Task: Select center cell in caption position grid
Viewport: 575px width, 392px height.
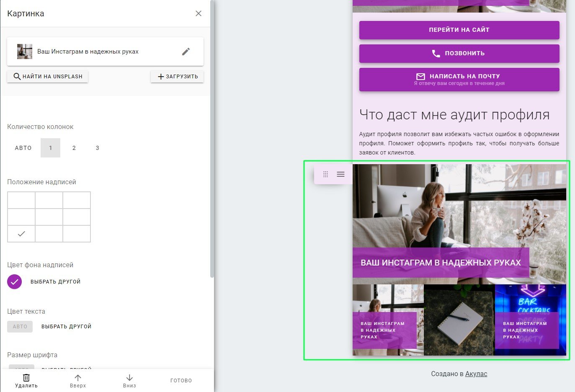Action: 49,217
